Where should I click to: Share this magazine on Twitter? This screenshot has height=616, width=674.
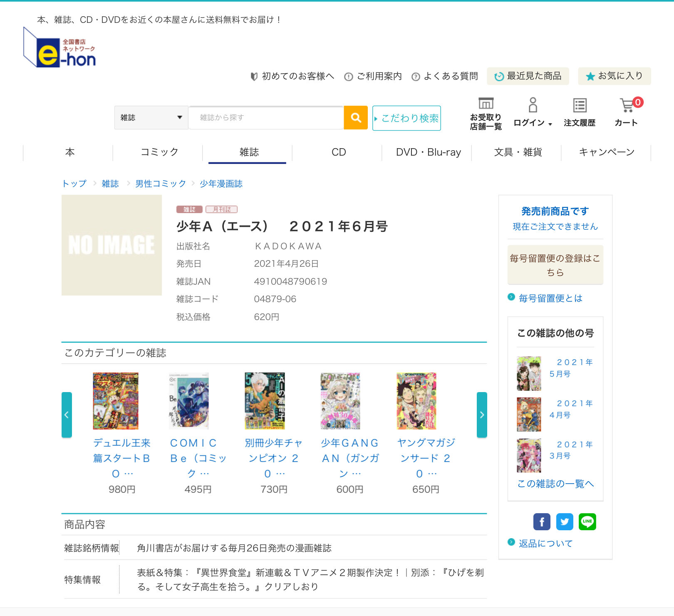(565, 522)
